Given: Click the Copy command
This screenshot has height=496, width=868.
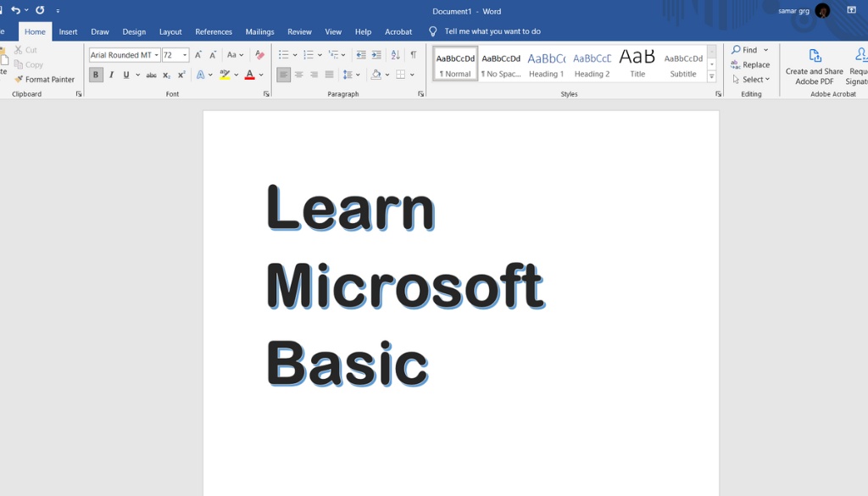Looking at the screenshot, I should click(28, 64).
